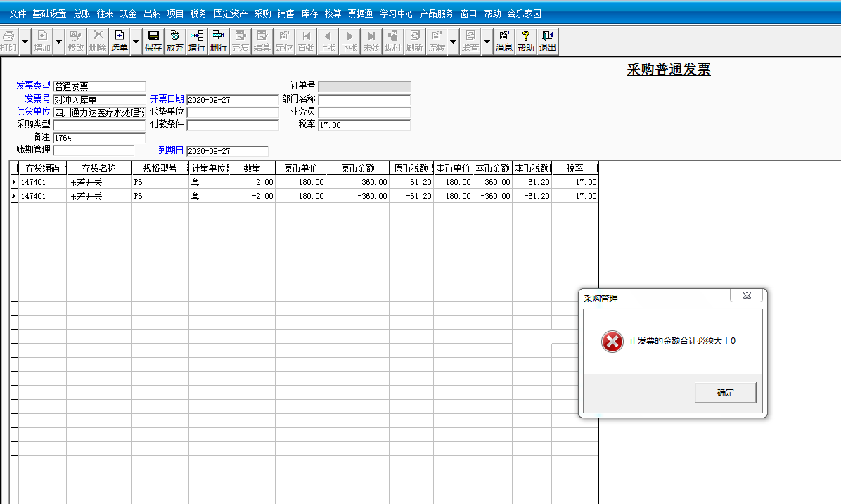The width and height of the screenshot is (841, 504).
Task: Click the 联查 linked query icon
Action: coord(470,41)
